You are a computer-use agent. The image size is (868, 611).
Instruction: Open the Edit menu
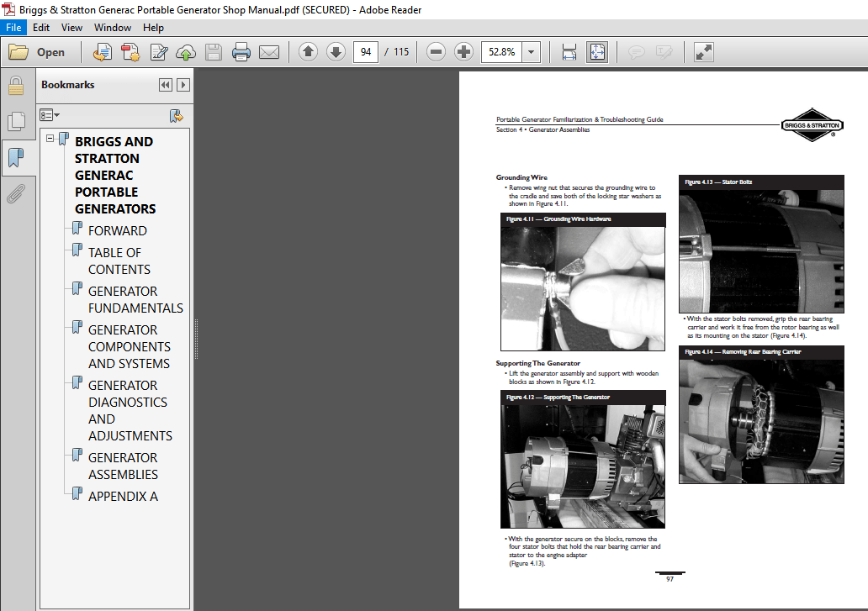(x=41, y=28)
